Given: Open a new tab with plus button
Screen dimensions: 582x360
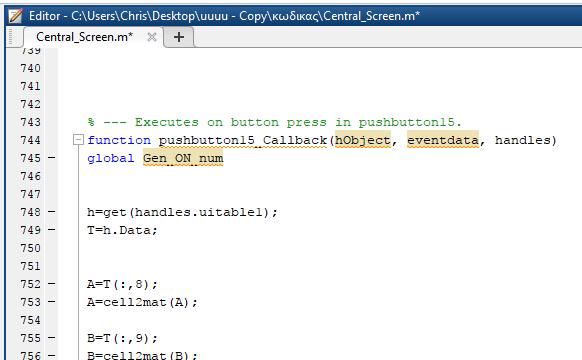Looking at the screenshot, I should tap(179, 37).
